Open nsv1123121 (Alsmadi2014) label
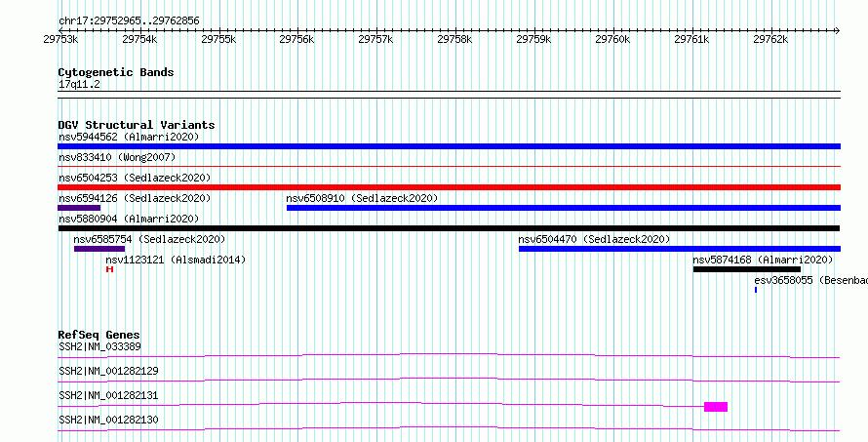868x442 pixels. point(176,260)
